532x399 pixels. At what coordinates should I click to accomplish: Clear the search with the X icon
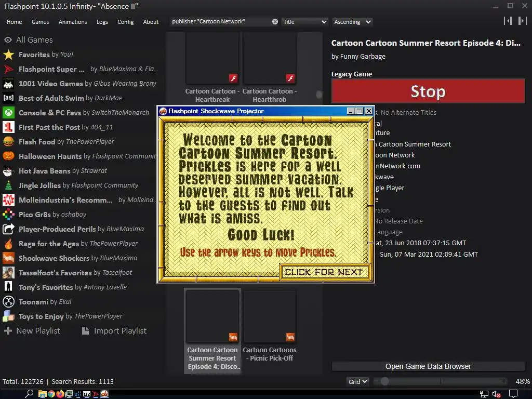[x=275, y=22]
